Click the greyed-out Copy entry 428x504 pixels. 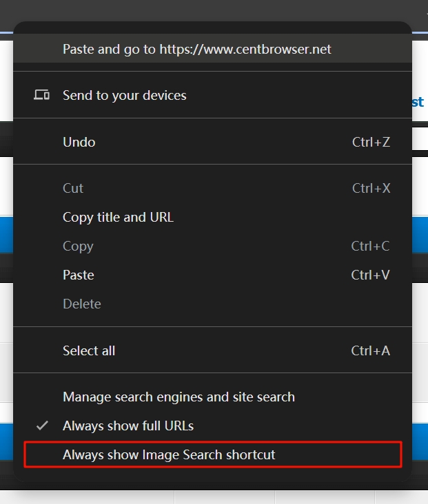77,246
